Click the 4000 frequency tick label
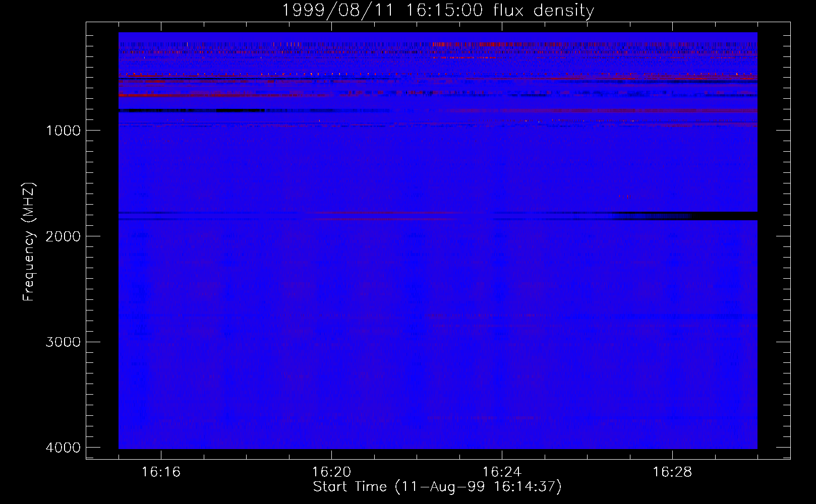 [x=63, y=448]
